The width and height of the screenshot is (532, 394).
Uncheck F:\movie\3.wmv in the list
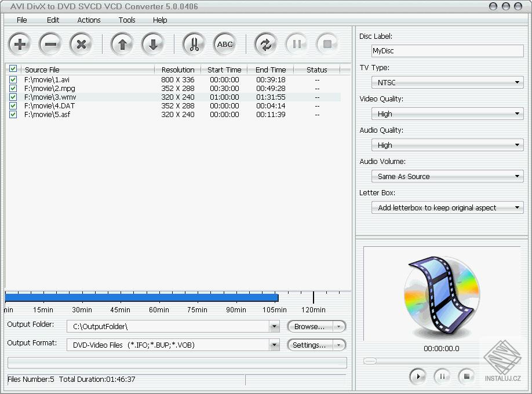(x=13, y=97)
